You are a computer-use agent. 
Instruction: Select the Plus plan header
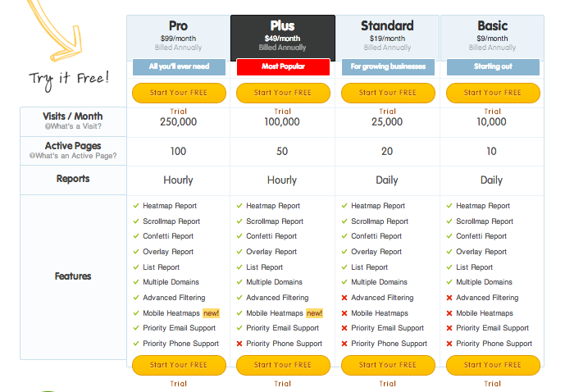click(x=283, y=38)
